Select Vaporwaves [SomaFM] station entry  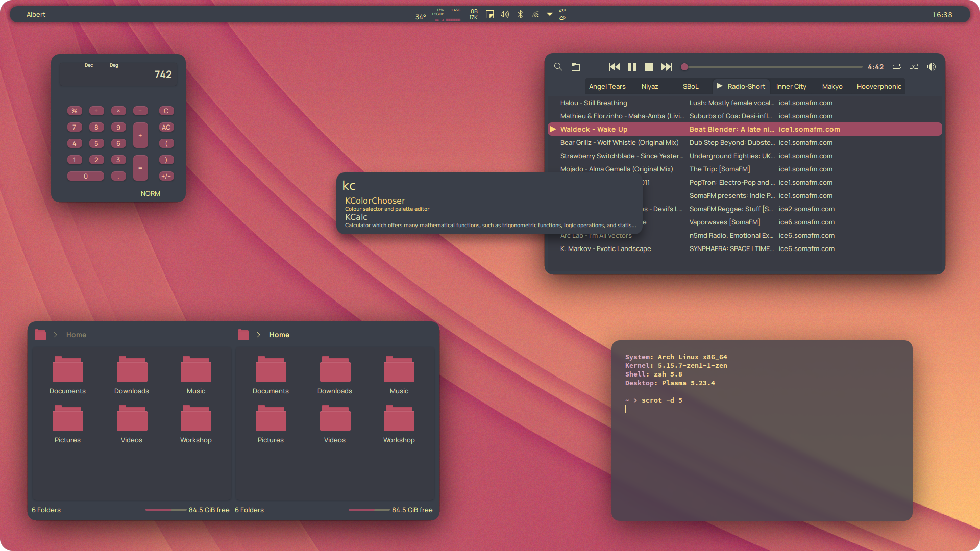724,222
